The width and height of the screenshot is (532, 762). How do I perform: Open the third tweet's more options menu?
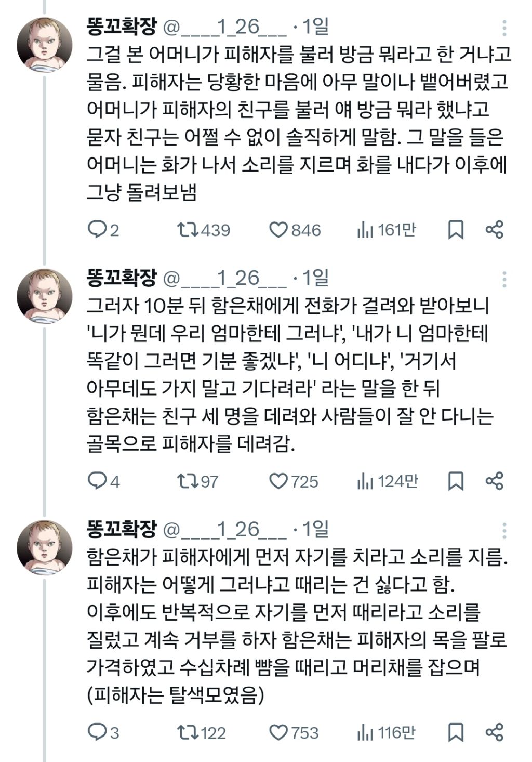[504, 531]
